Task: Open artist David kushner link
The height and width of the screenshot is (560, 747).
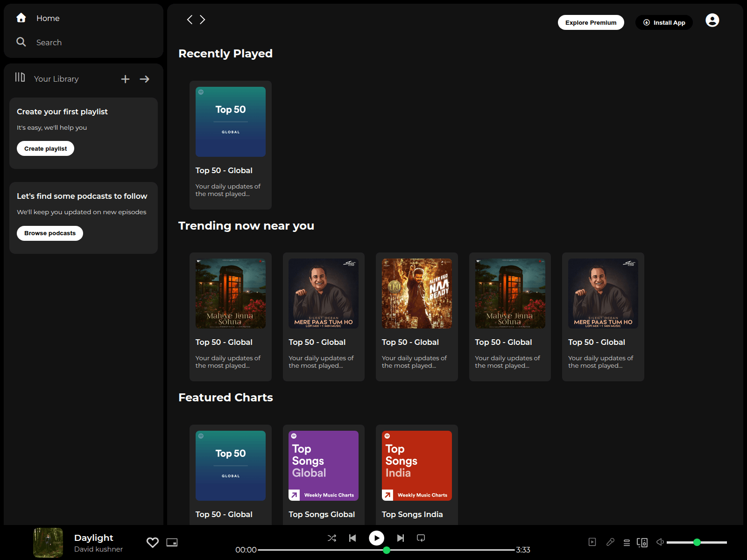Action: tap(99, 549)
